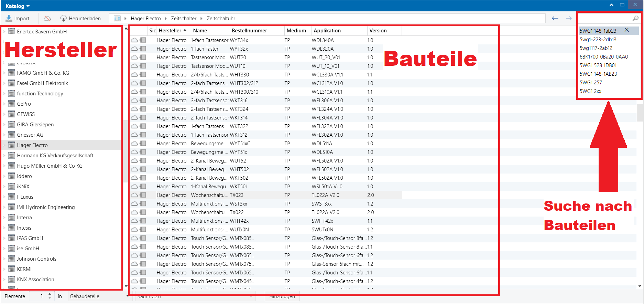
Task: Expand the Hager Electro tree node
Action: click(x=4, y=145)
